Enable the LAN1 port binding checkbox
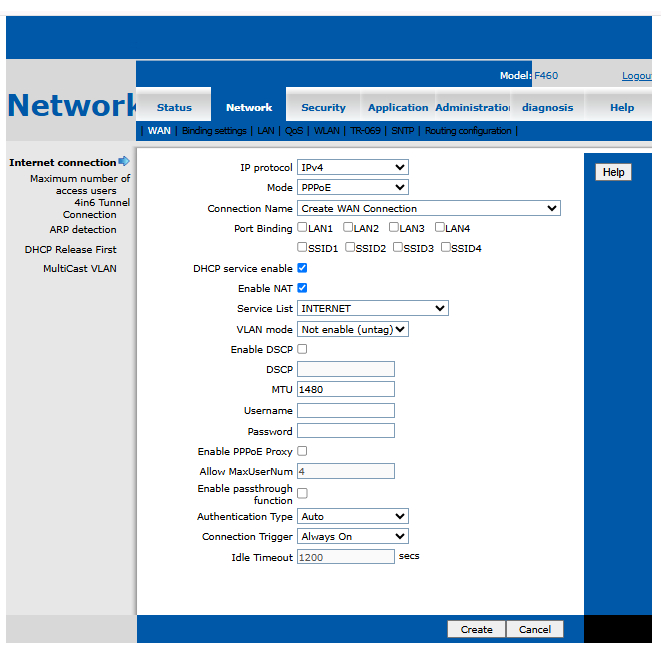 click(x=303, y=228)
